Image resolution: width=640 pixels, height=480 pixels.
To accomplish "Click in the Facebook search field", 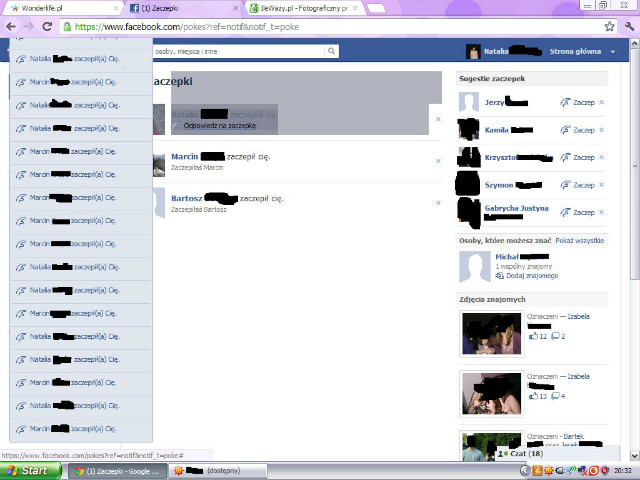I will [x=238, y=51].
